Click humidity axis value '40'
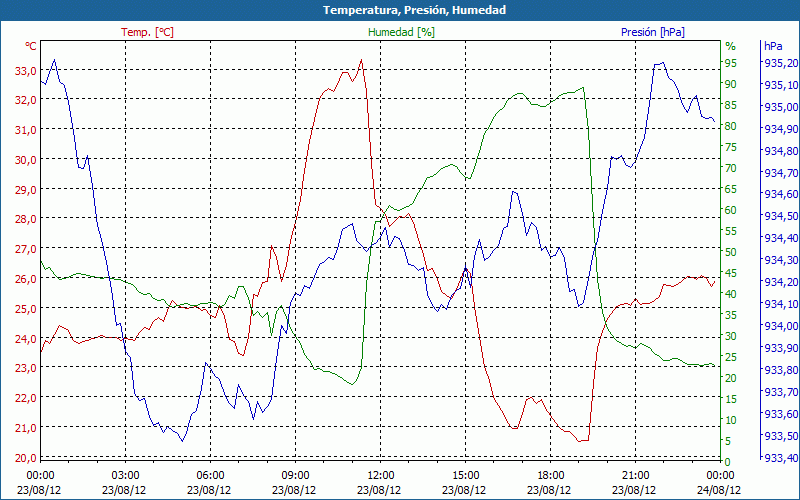 731,294
